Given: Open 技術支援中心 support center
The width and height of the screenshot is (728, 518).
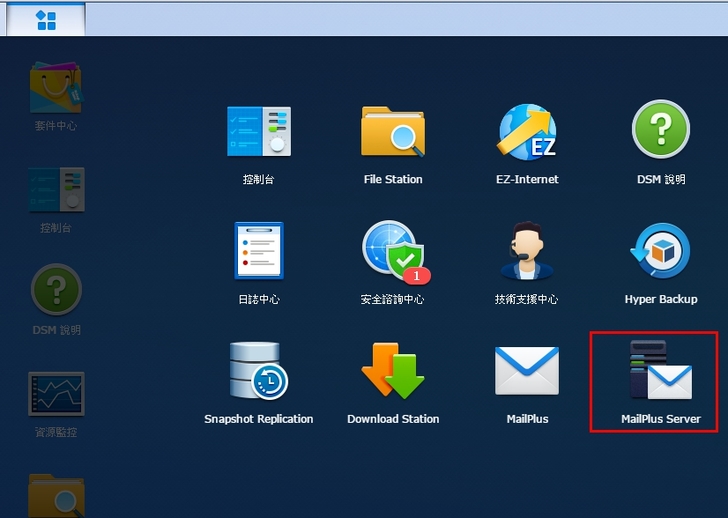Looking at the screenshot, I should [x=526, y=251].
